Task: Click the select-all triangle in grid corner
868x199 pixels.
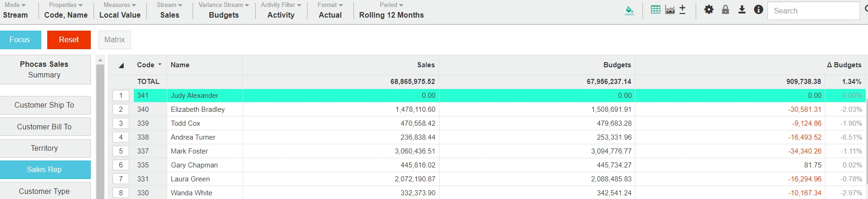Action: [x=121, y=65]
